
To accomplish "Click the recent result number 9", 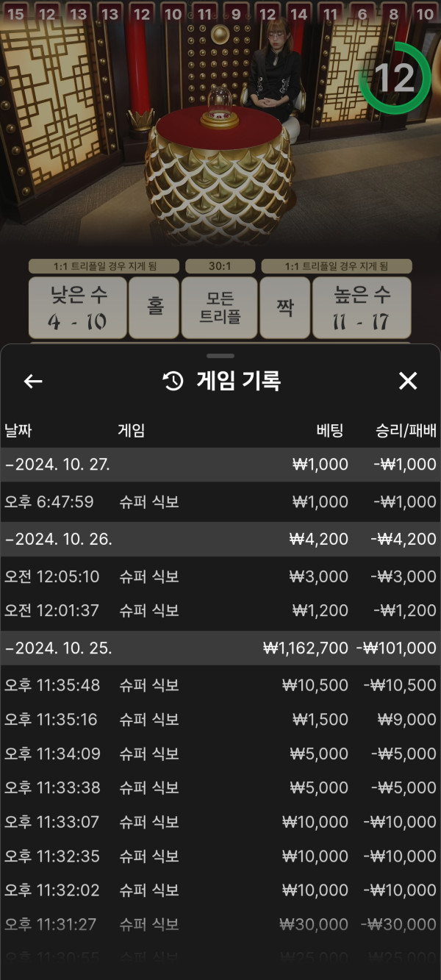I will click(x=236, y=13).
